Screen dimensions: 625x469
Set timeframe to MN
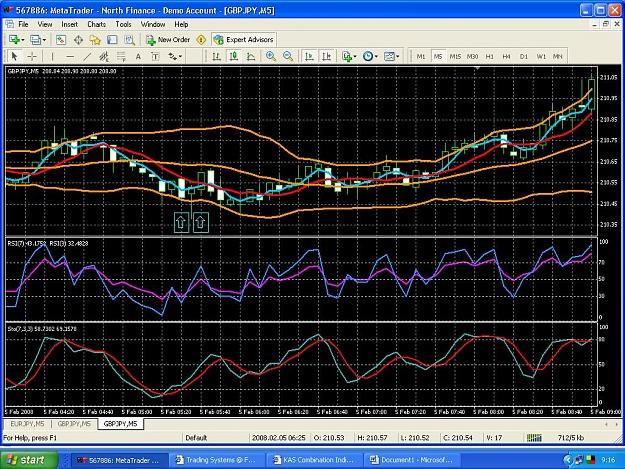[558, 57]
